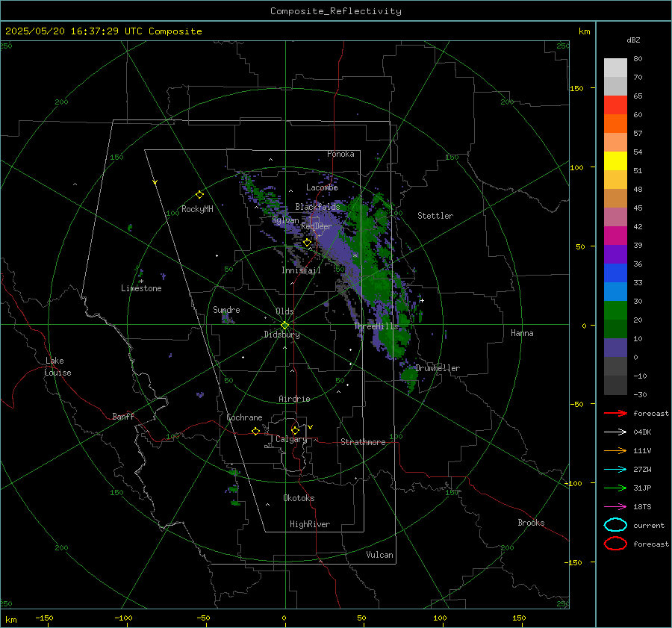Click the Calgary city label

pos(291,439)
